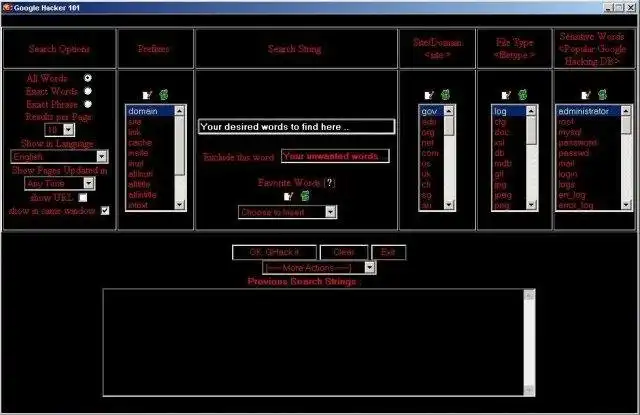This screenshot has height=415, width=640.
Task: Click the File Type list scrollbar thumb
Action: 531,130
